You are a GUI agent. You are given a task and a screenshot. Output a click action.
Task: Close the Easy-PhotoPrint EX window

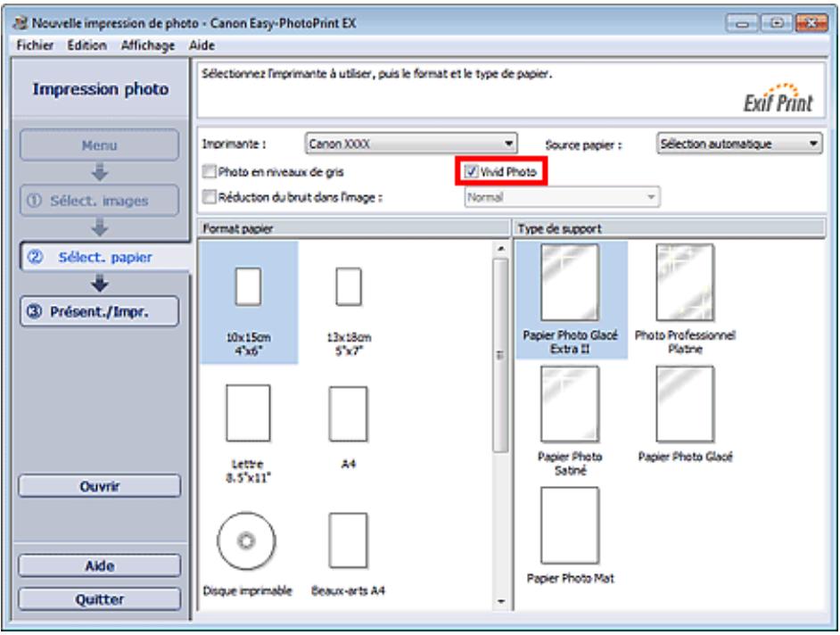tap(811, 23)
